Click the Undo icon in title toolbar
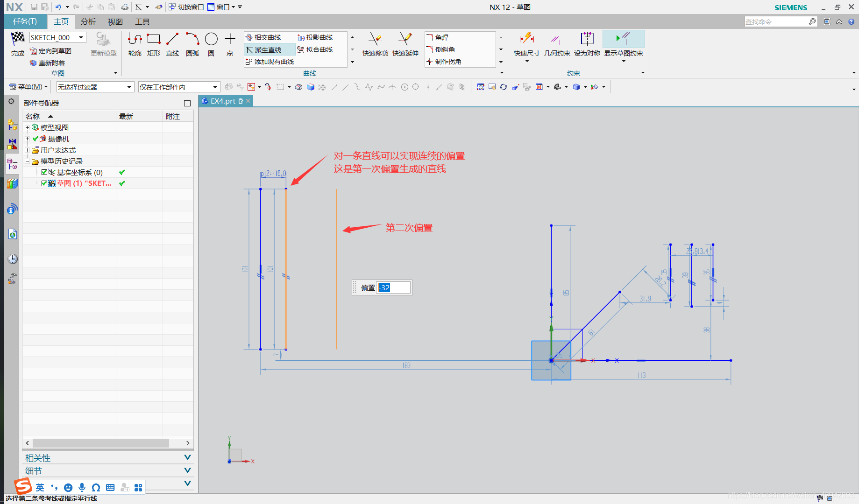 click(58, 7)
